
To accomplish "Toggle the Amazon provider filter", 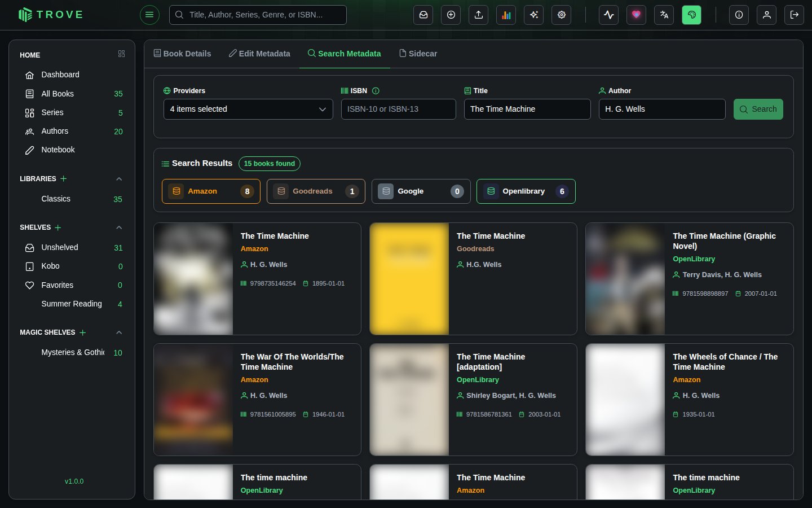I will (211, 191).
